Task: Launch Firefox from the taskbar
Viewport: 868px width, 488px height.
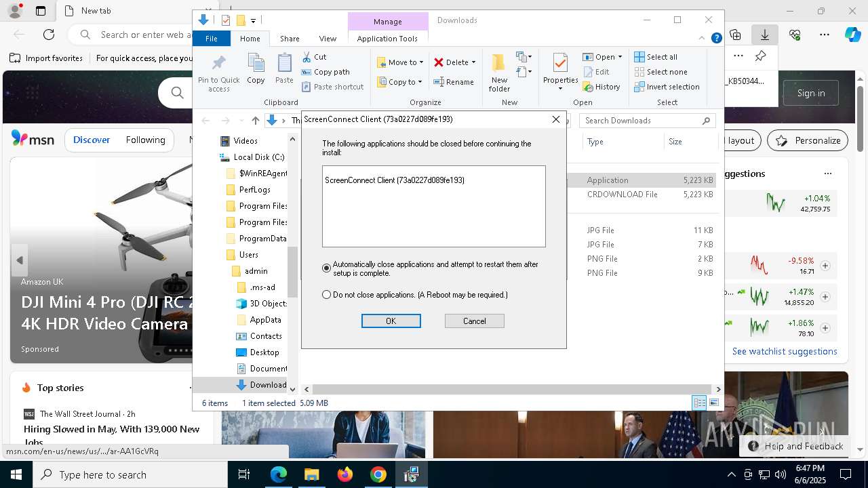Action: pos(345,474)
